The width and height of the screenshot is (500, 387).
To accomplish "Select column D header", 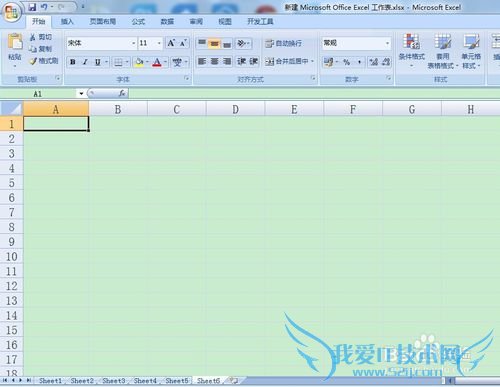I will click(x=235, y=109).
